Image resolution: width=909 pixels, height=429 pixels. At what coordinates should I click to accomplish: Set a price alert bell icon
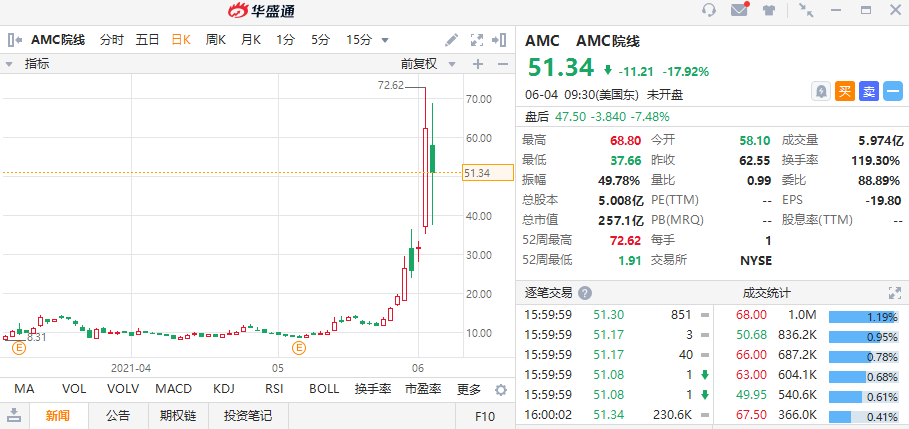tap(821, 91)
